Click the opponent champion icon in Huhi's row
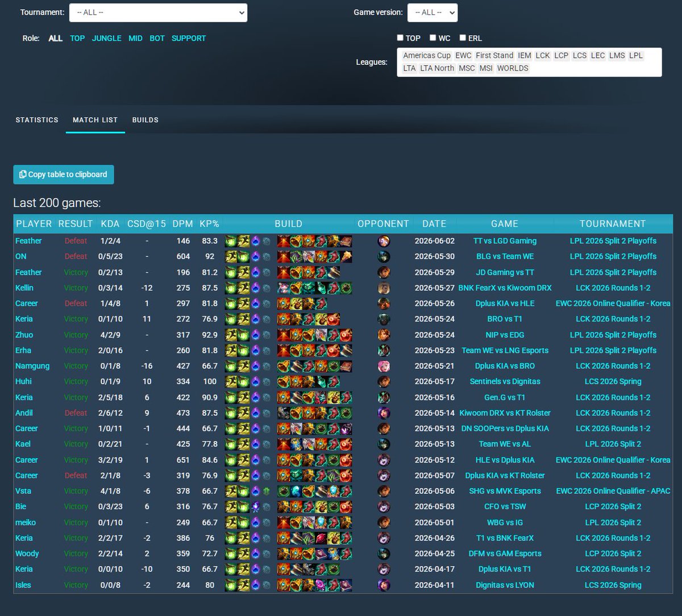 coord(384,381)
